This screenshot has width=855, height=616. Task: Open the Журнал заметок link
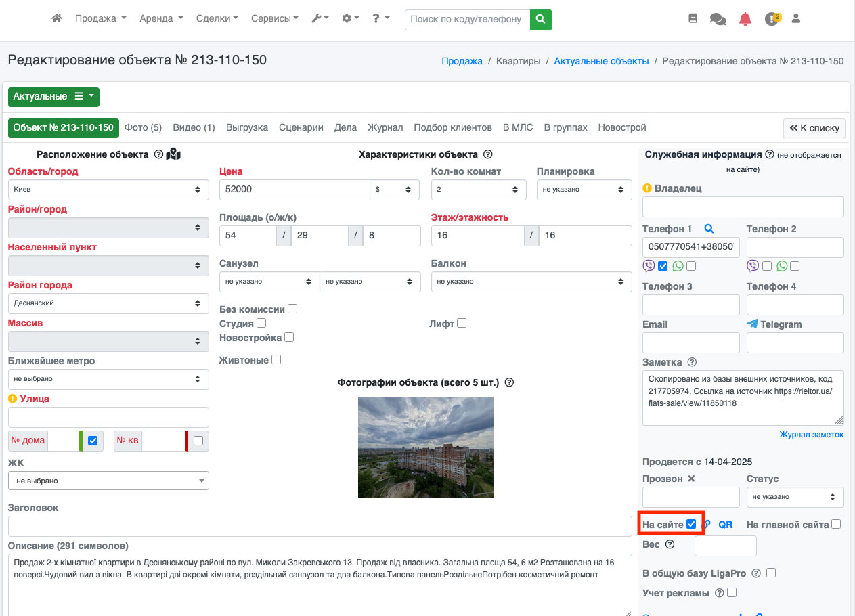[811, 435]
